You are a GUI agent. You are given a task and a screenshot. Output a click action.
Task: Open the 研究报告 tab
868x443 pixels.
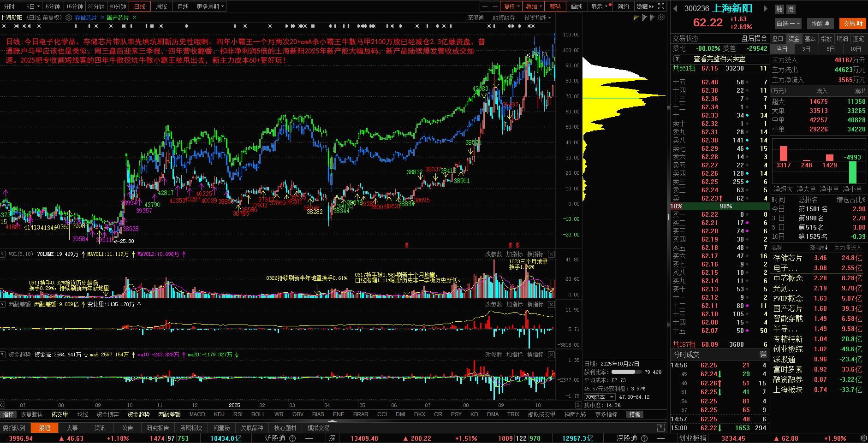[158, 428]
